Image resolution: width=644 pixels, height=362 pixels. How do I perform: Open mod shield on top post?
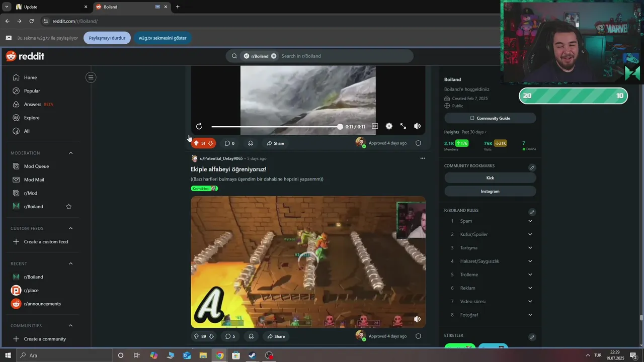tap(418, 143)
